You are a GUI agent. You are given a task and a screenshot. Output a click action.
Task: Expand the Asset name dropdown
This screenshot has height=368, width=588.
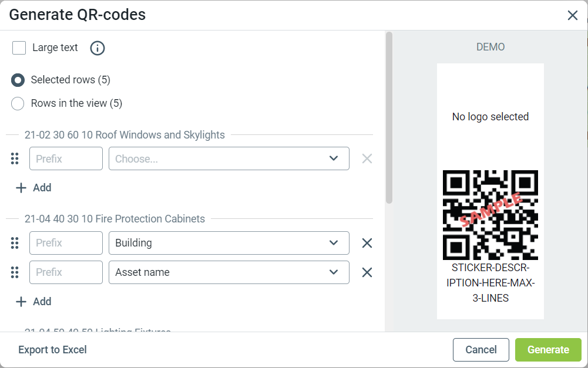(x=229, y=272)
